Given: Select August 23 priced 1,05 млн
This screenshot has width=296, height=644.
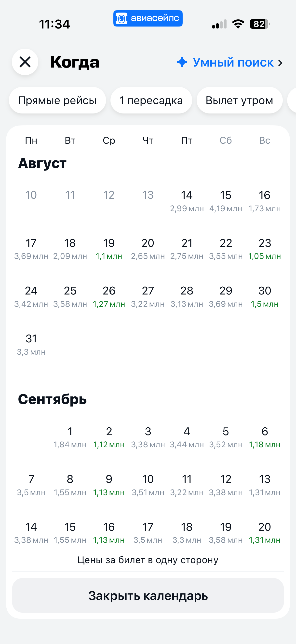Looking at the screenshot, I should pos(265,249).
